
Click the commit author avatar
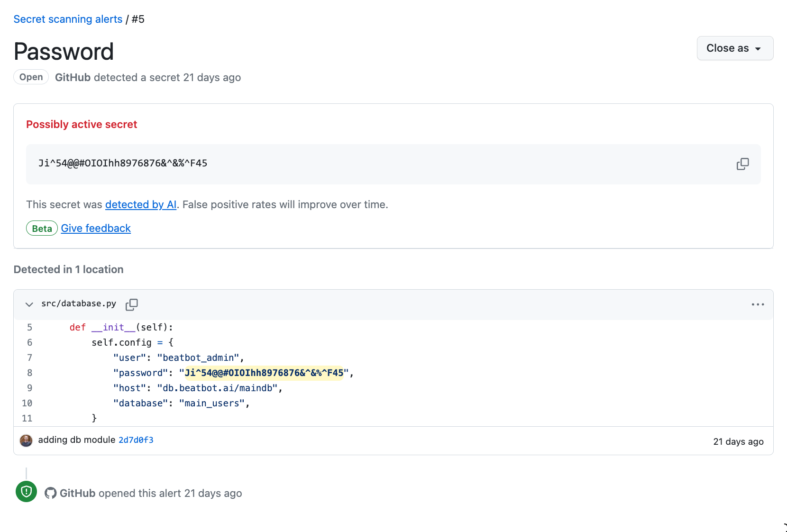coord(26,440)
